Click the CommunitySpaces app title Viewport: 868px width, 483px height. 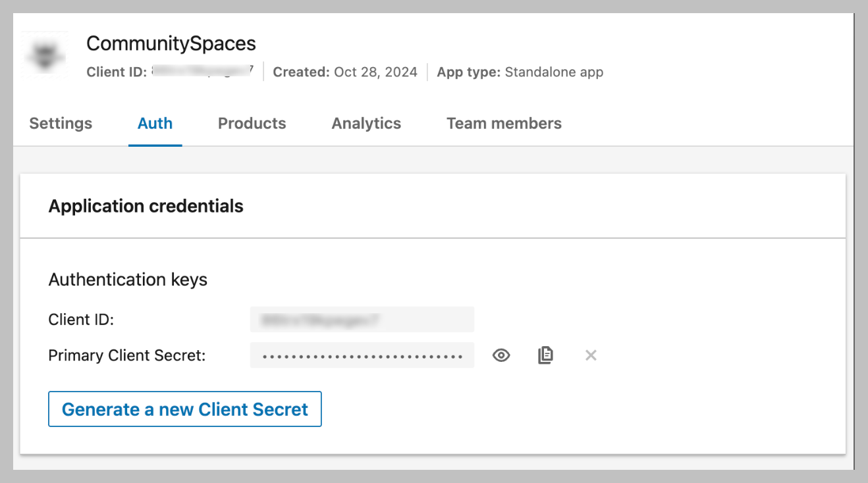[171, 43]
